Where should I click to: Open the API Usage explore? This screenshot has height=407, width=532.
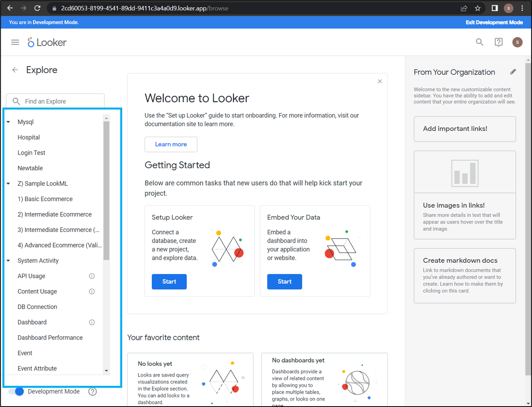[32, 276]
